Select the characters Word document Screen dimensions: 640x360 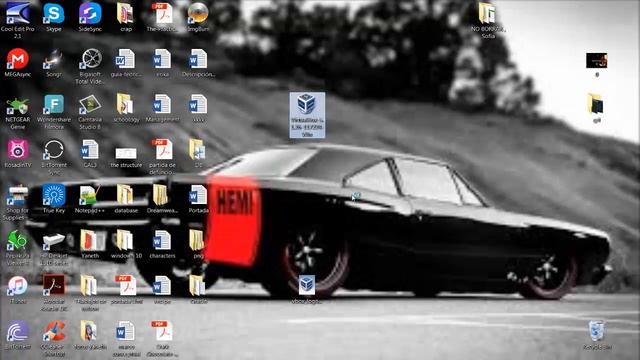pyautogui.click(x=162, y=244)
